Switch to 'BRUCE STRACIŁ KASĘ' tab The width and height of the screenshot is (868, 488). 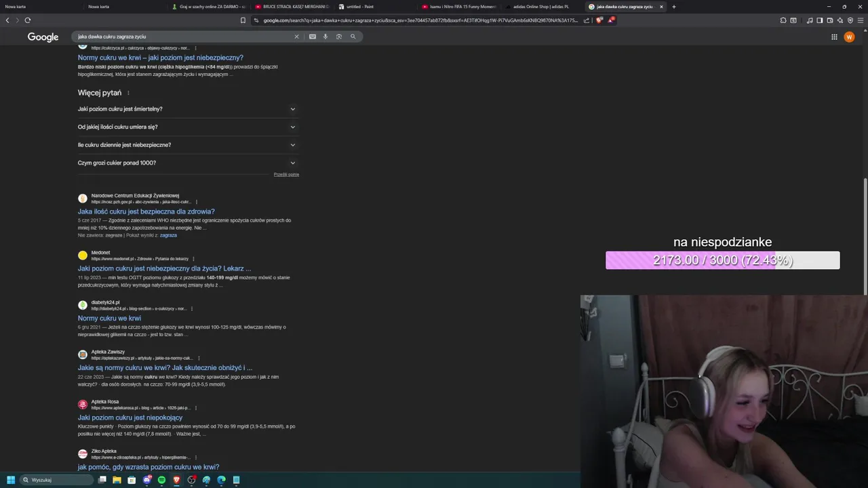click(x=292, y=7)
